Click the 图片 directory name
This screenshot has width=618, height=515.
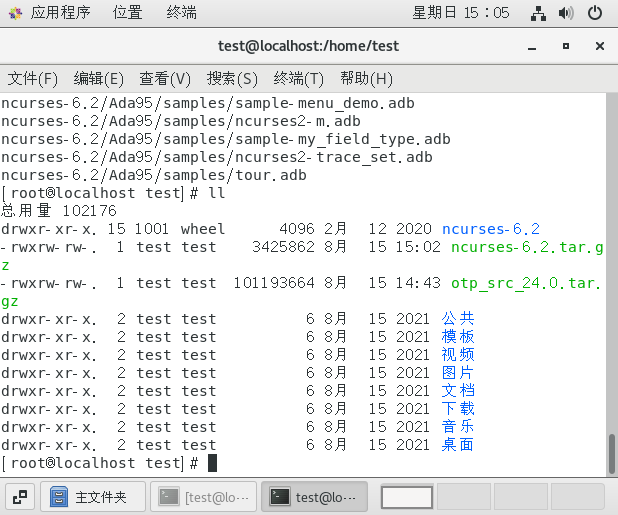(x=458, y=372)
